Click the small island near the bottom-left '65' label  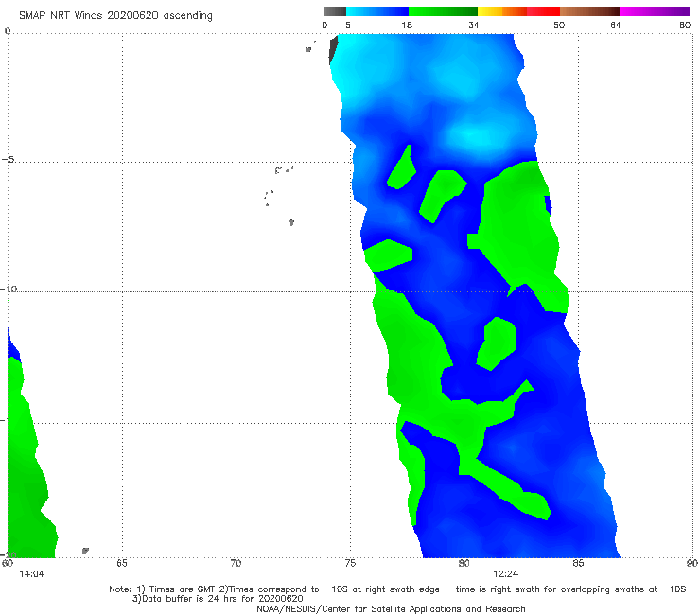point(86,551)
